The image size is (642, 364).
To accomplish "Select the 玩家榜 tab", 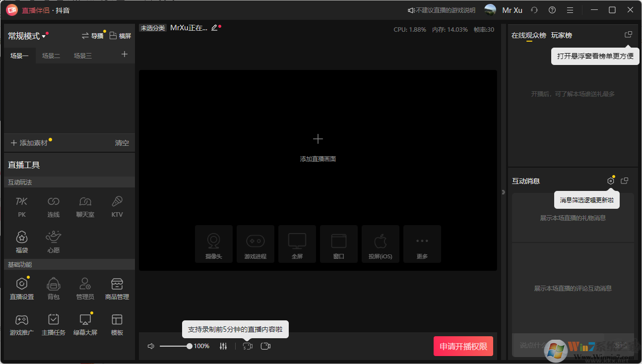I will (562, 35).
